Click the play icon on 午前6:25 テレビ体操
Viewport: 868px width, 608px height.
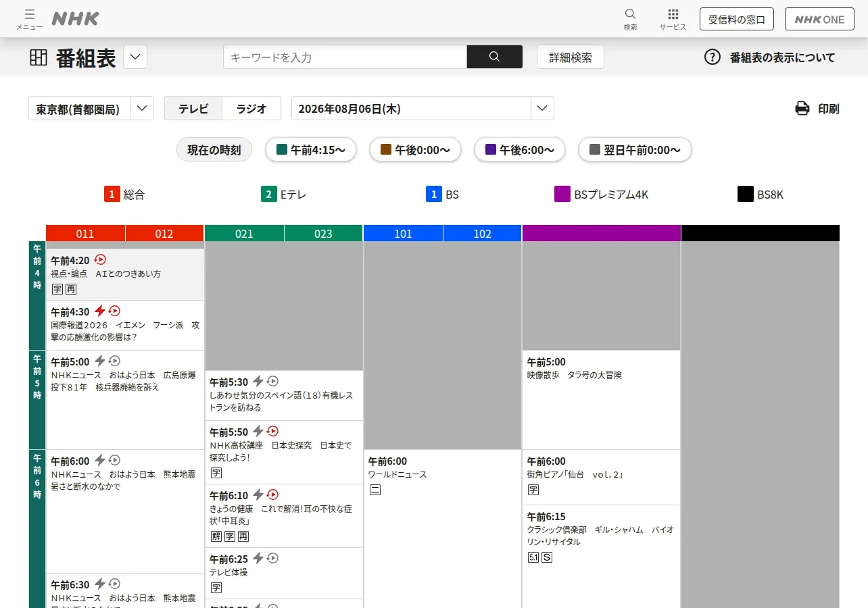272,558
